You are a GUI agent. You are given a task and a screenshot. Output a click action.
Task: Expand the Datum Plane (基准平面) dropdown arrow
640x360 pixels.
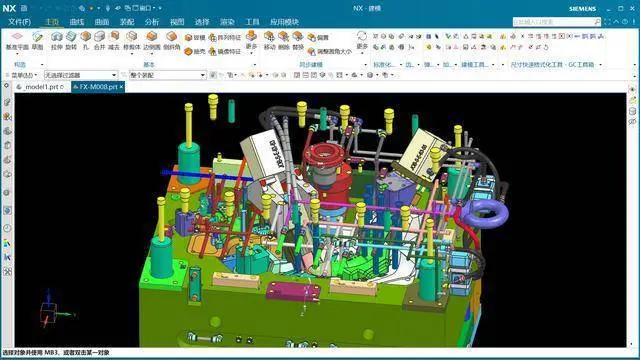pos(17,54)
